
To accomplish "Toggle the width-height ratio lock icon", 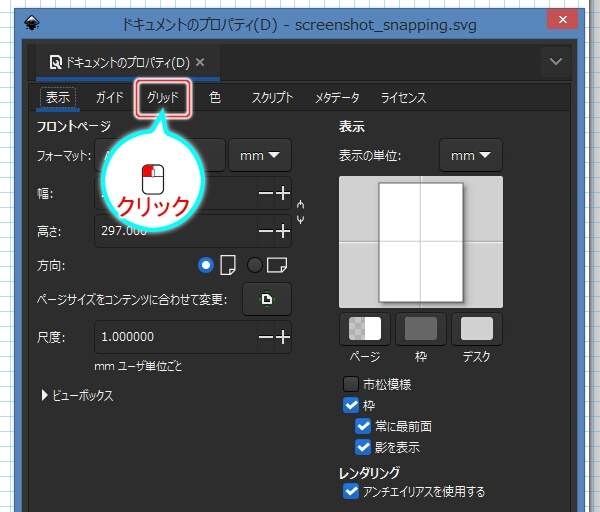I will pos(300,212).
